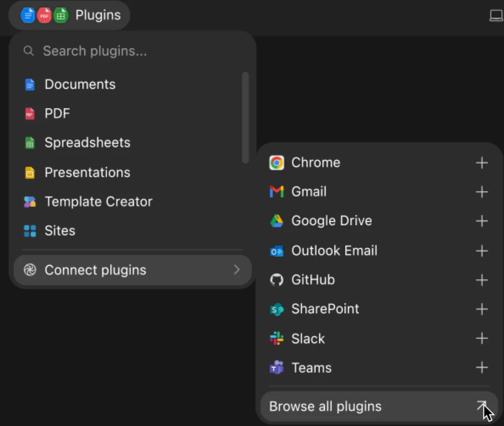Click the SharePoint logo icon
This screenshot has width=504, height=426.
pos(276,309)
